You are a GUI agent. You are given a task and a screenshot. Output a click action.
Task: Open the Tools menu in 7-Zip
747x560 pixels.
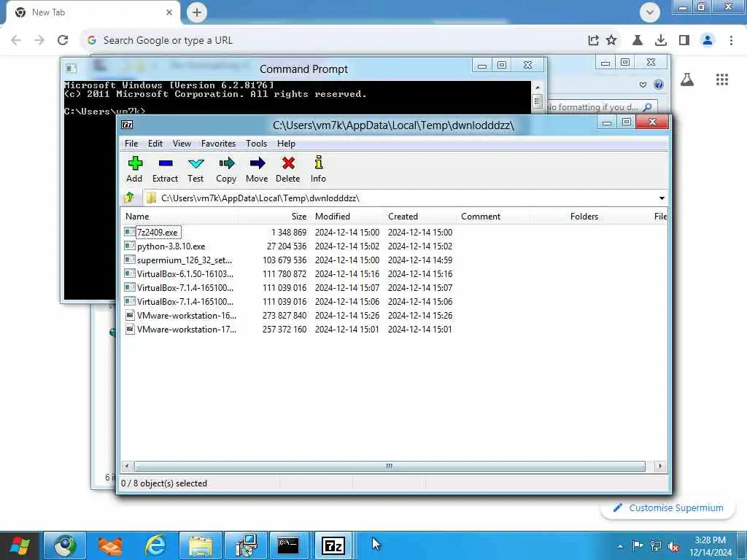point(256,144)
